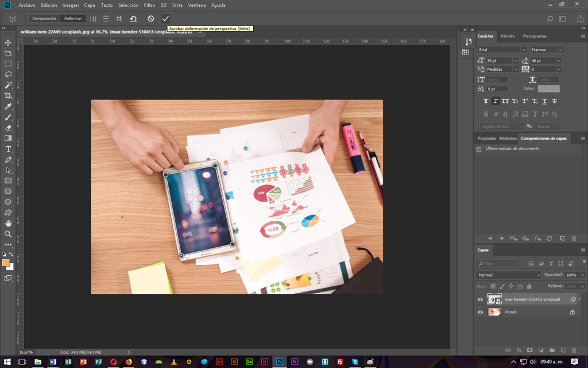Delete layer using Capas panel trash

click(574, 350)
